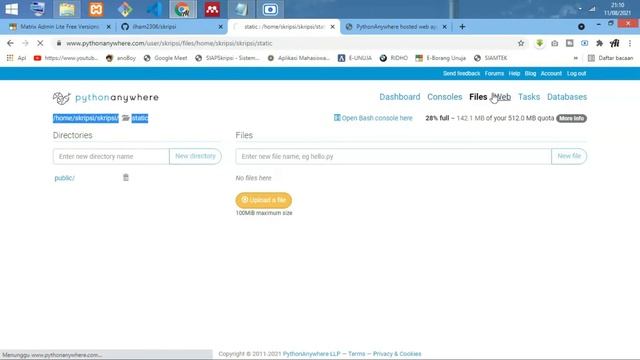This screenshot has width=640, height=360.
Task: Close the static files tab
Action: point(333,27)
